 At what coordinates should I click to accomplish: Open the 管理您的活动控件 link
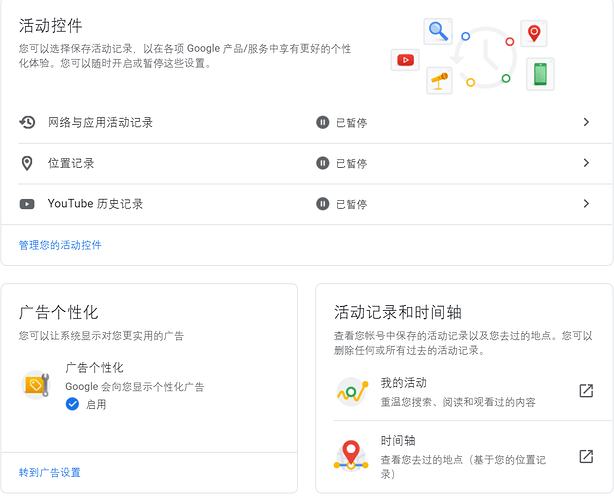(x=60, y=245)
